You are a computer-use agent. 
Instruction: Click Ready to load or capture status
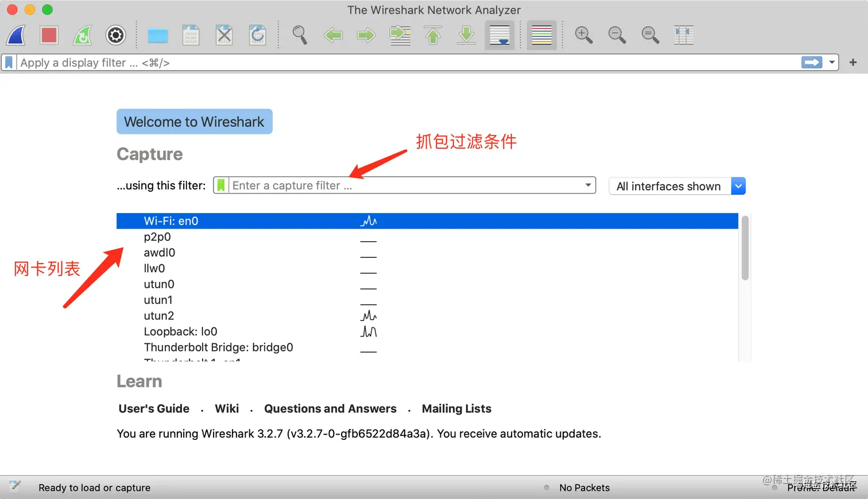[94, 488]
